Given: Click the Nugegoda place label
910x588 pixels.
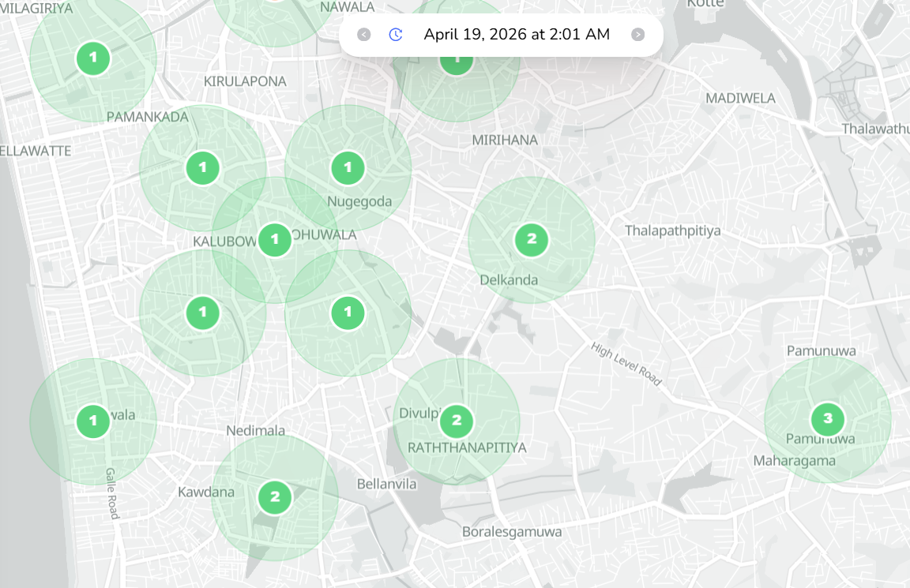Looking at the screenshot, I should (x=359, y=202).
